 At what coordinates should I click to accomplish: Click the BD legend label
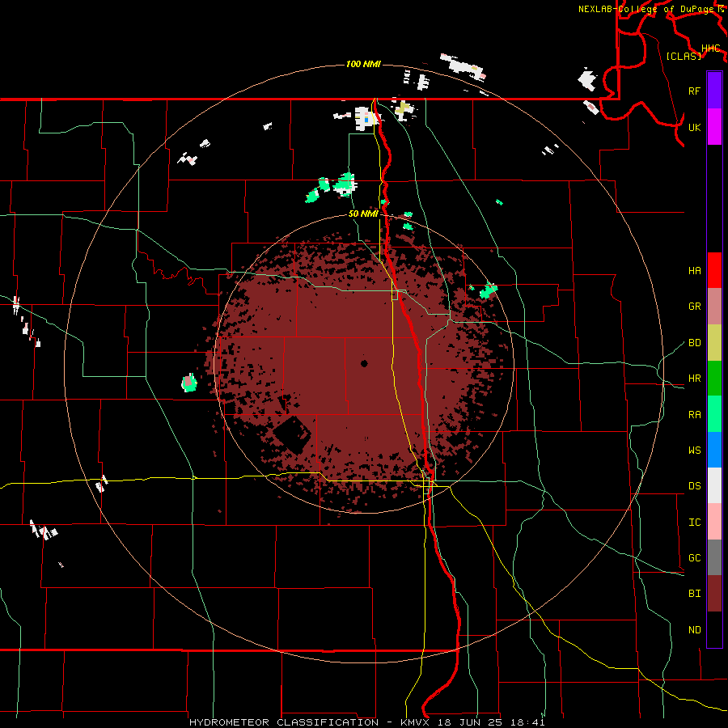tap(694, 343)
